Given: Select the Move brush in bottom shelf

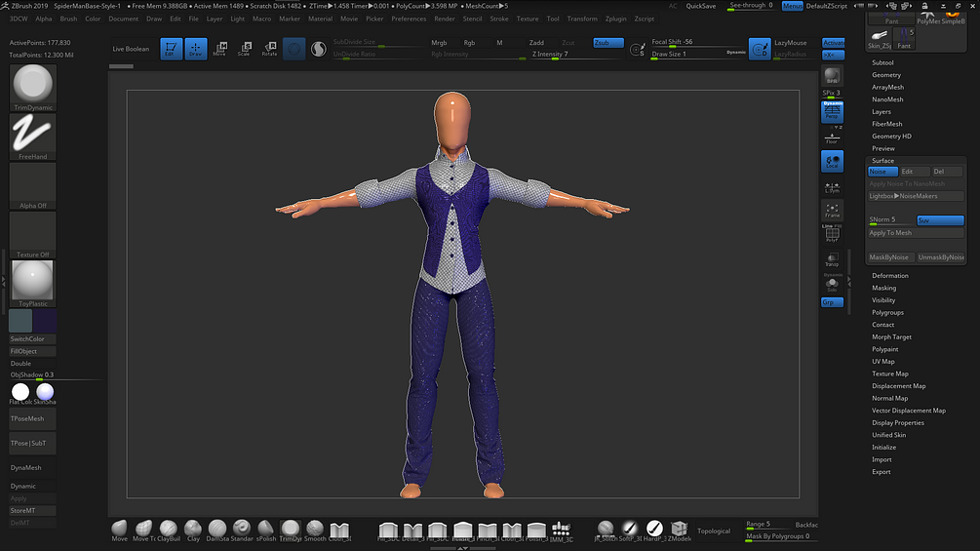Looking at the screenshot, I should (x=119, y=529).
